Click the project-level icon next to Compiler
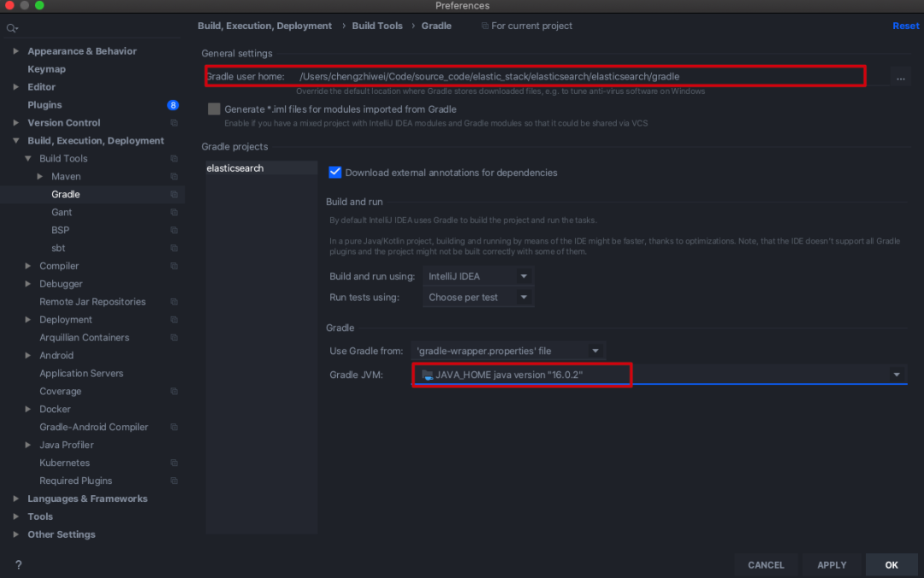This screenshot has width=924, height=578. [174, 266]
